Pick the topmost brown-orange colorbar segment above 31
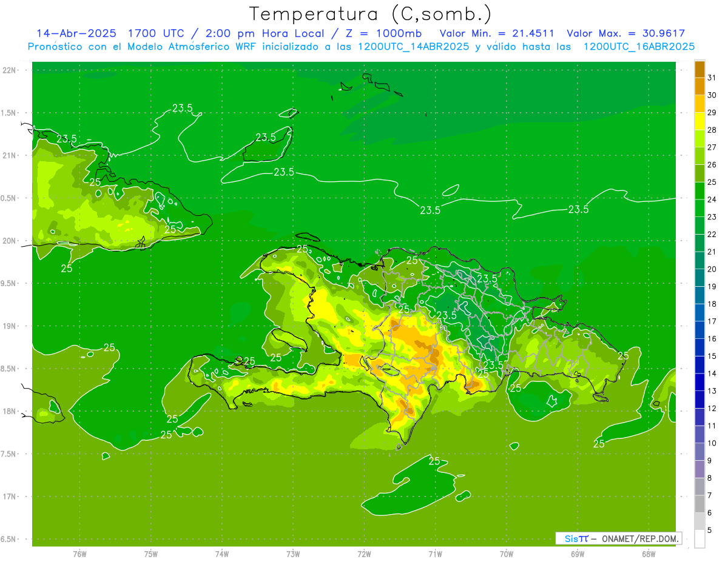Image resolution: width=728 pixels, height=562 pixels. coord(699,69)
